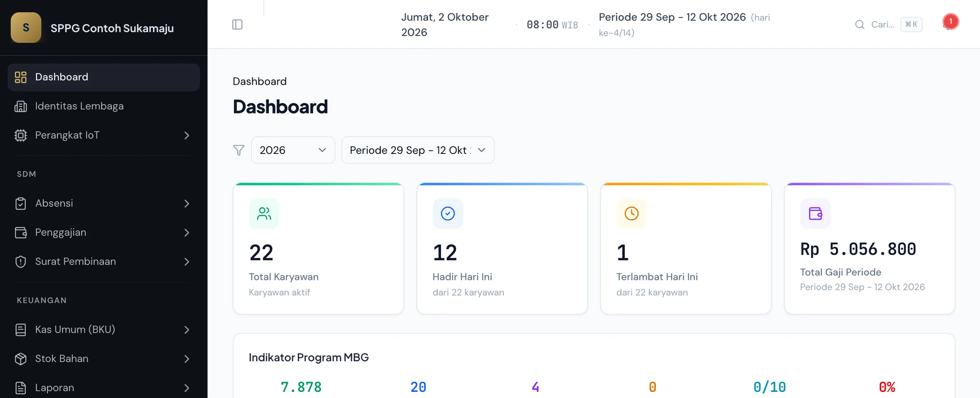Click the Rp 5.056.800 salary total
This screenshot has height=398, width=980.
pos(858,249)
